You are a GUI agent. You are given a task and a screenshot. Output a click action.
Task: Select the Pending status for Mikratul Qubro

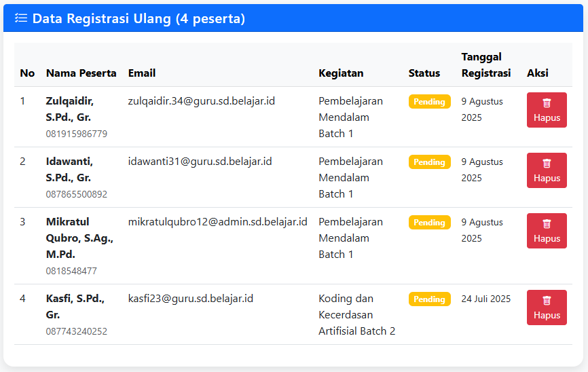429,223
